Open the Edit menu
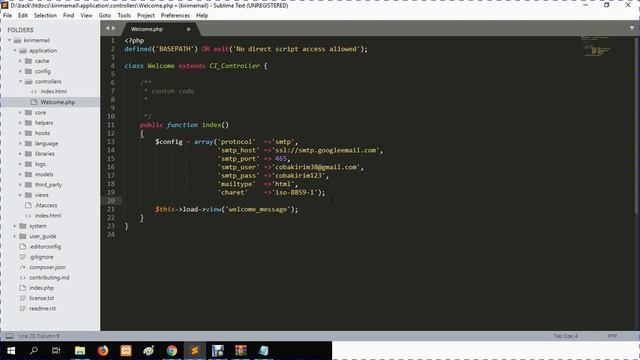The image size is (640, 360). (x=23, y=16)
